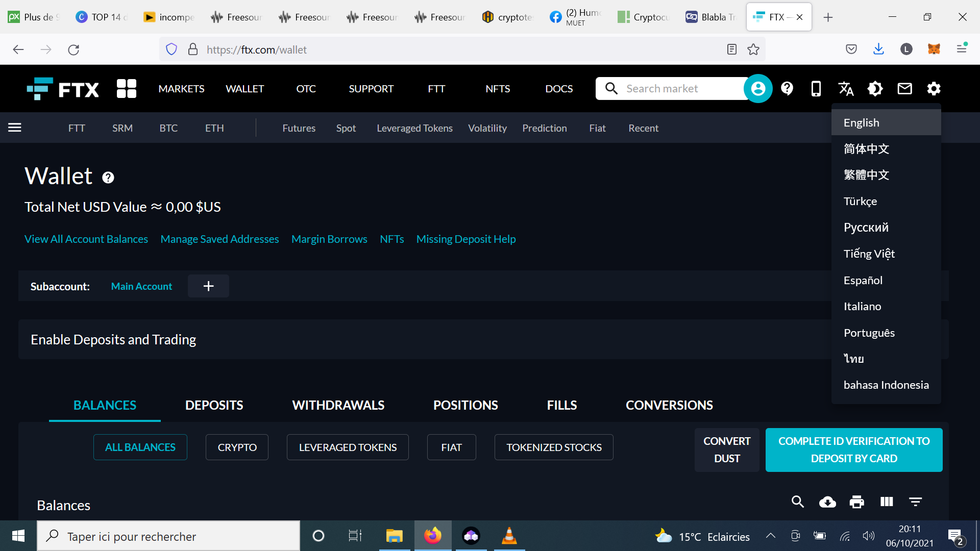Click the FTX logo
This screenshot has width=980, height=551.
point(63,89)
